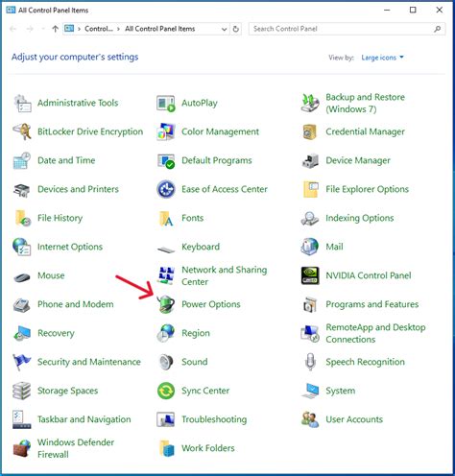Open the Sync Center green icon
This screenshot has height=476, width=455.
point(166,391)
